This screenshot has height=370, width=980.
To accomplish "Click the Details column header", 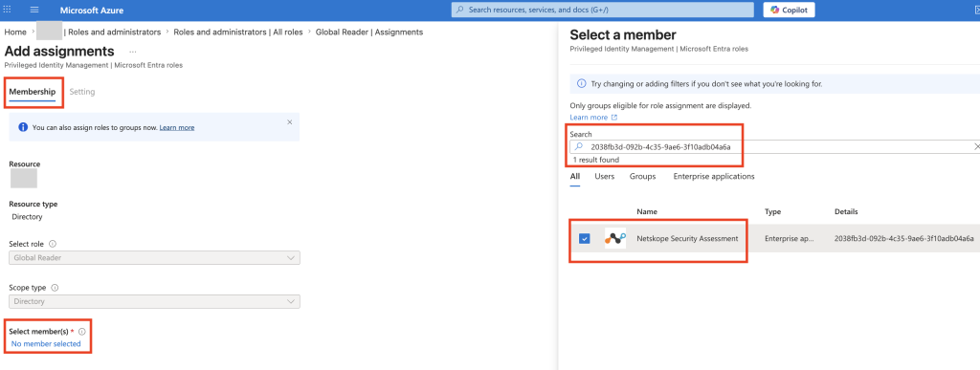I will [846, 211].
